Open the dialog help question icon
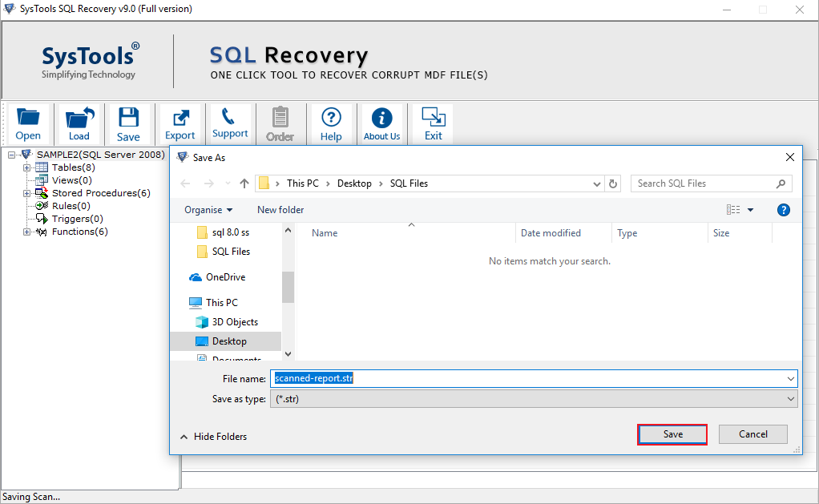 (x=784, y=210)
